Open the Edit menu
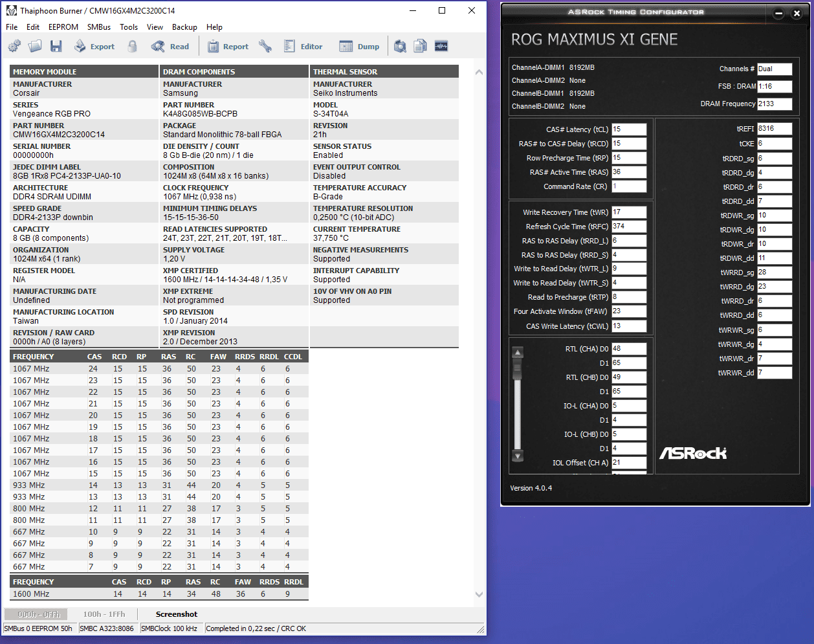This screenshot has height=644, width=814. pyautogui.click(x=33, y=27)
